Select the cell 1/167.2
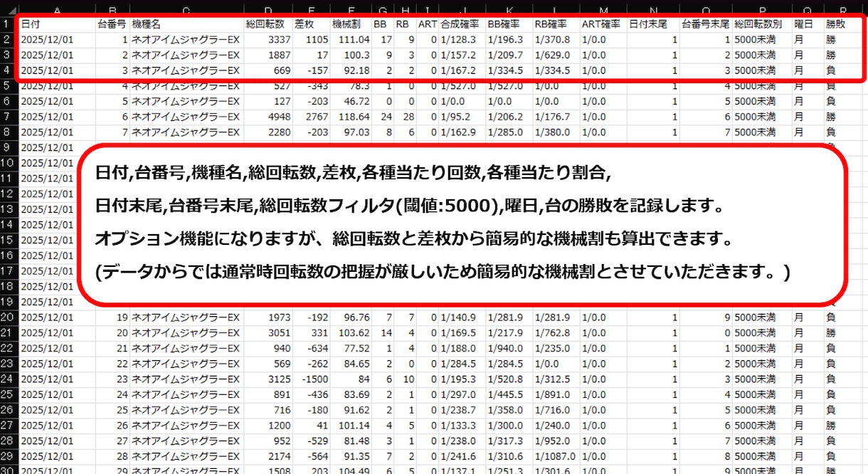 point(462,70)
